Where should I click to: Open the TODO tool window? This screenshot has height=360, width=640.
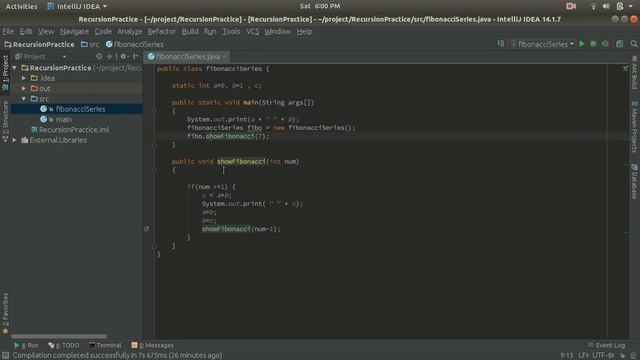64,345
